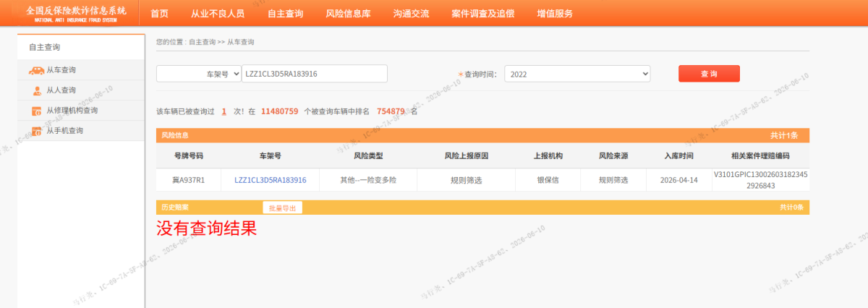Click the 历史赔案 section title
The height and width of the screenshot is (308, 868).
click(174, 208)
